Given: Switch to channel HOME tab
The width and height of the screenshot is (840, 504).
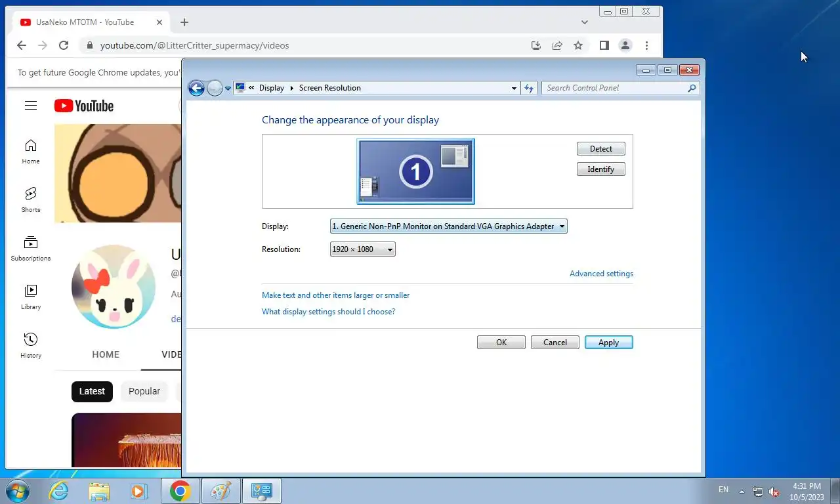Looking at the screenshot, I should coord(106,354).
